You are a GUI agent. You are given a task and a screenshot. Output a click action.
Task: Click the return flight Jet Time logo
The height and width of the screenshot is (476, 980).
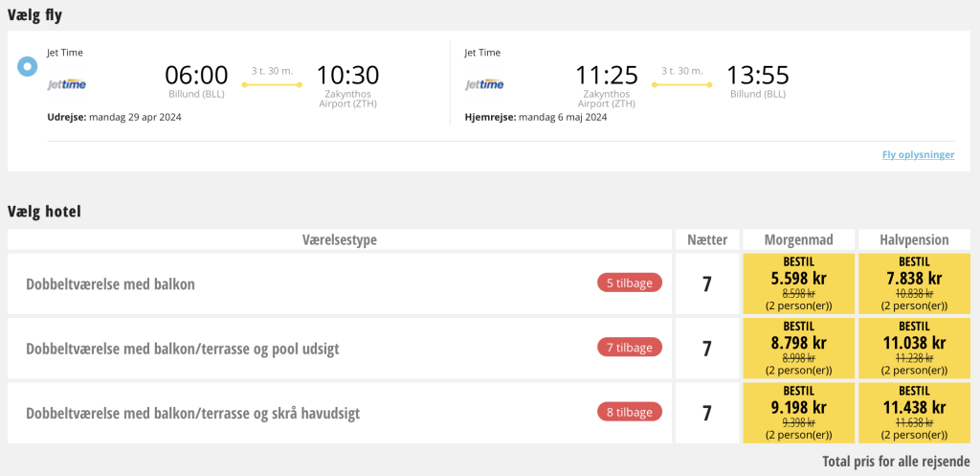click(x=484, y=84)
